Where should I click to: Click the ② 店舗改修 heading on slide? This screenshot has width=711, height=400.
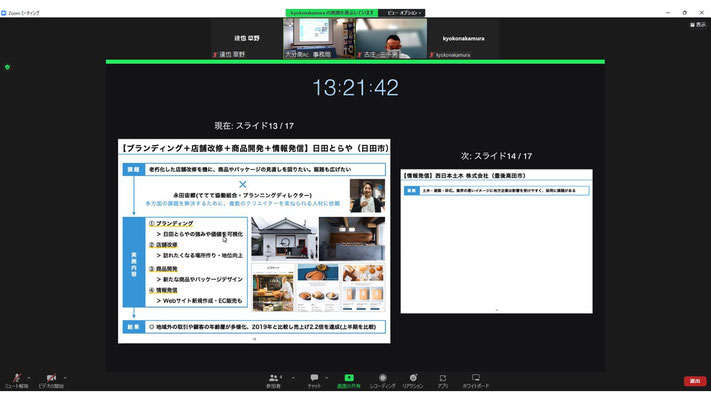coord(163,245)
